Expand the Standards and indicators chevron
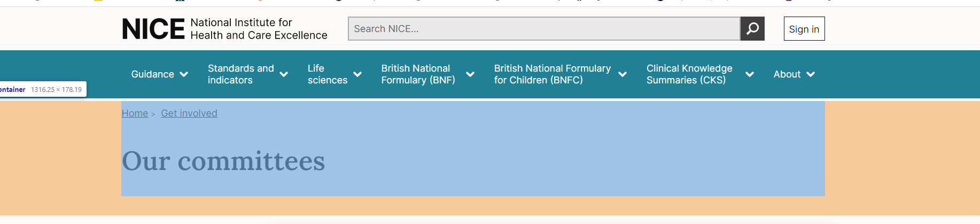 pyautogui.click(x=284, y=74)
